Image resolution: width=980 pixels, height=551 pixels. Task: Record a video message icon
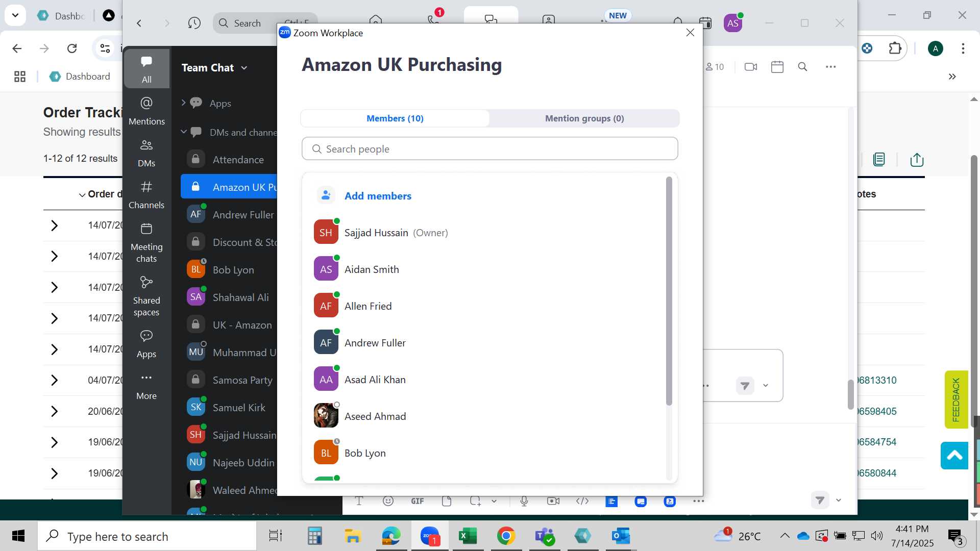553,501
